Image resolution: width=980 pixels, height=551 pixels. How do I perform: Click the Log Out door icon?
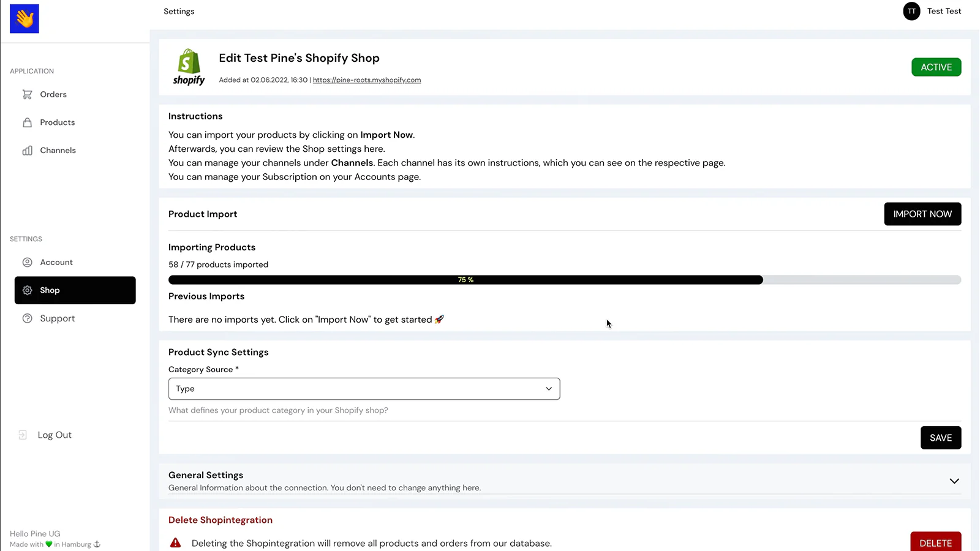[x=23, y=435]
